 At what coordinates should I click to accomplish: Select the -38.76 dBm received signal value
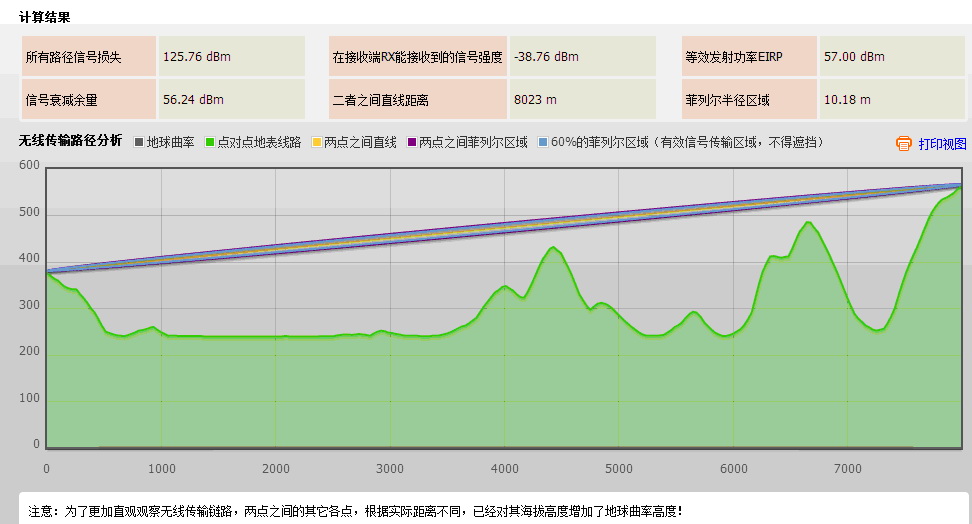point(546,57)
